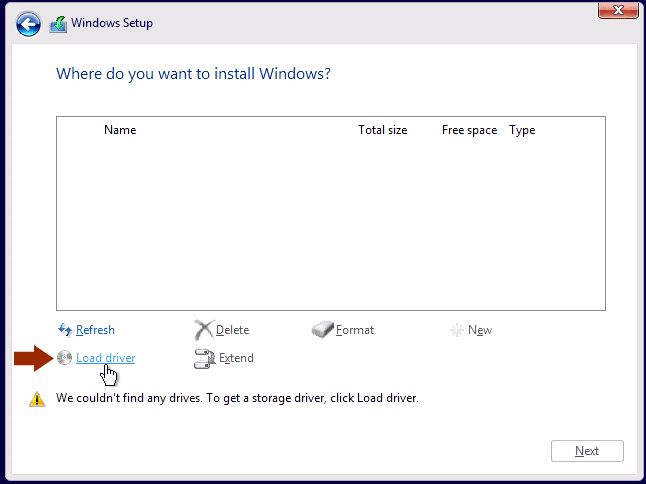Open the Load driver link

(x=105, y=358)
